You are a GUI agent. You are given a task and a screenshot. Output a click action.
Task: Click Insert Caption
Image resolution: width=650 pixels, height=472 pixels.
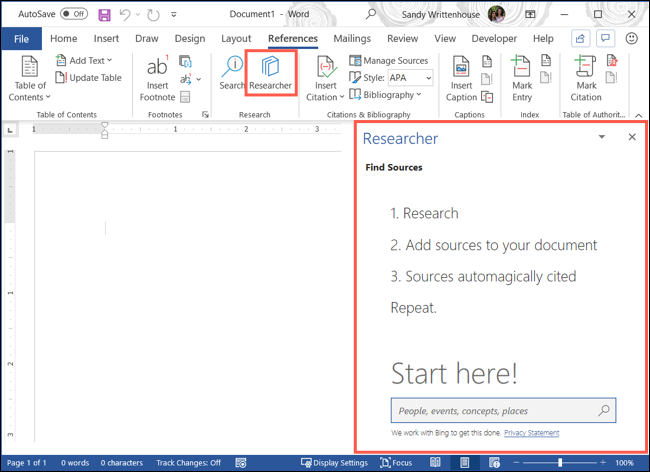(x=461, y=79)
